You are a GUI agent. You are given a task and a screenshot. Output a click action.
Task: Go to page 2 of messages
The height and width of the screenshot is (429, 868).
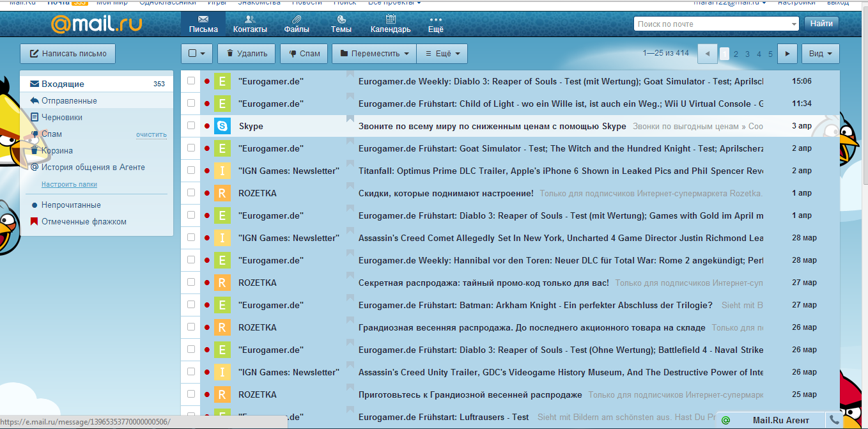pyautogui.click(x=736, y=54)
